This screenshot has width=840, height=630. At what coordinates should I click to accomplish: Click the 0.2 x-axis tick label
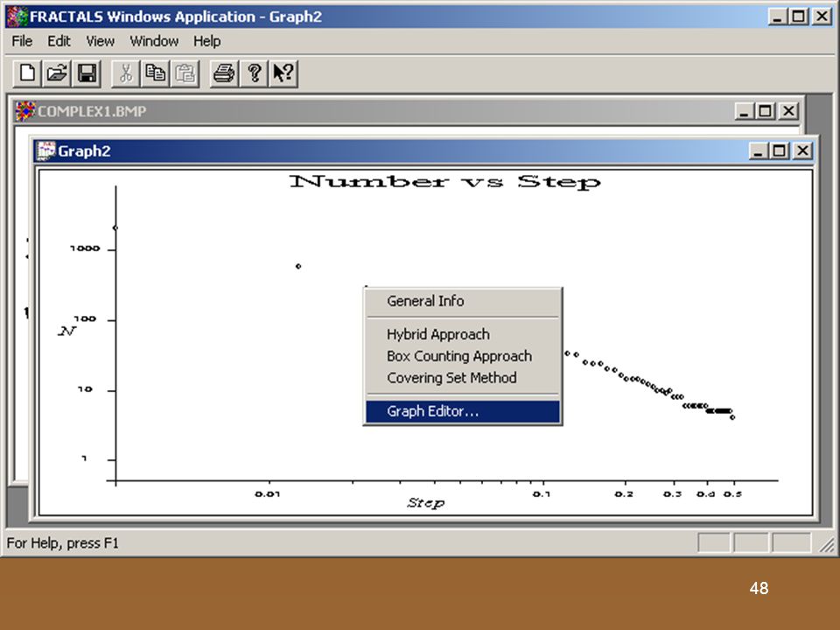624,493
